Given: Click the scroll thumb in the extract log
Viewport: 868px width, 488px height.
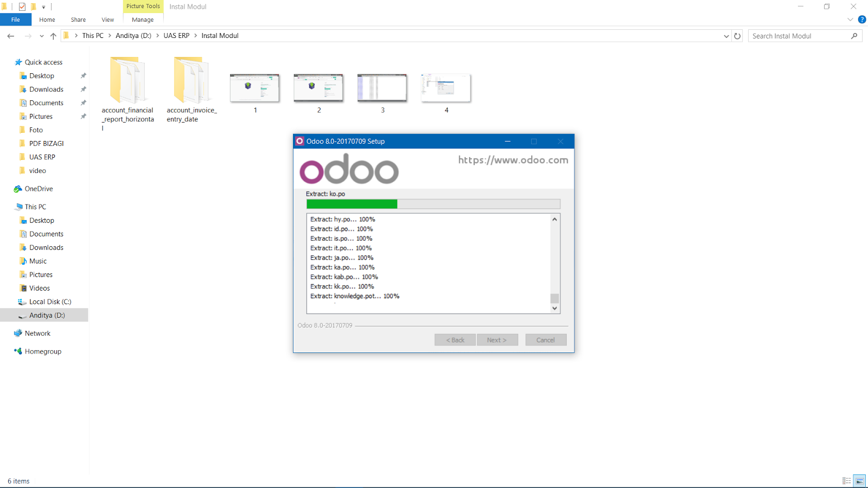Looking at the screenshot, I should coord(554,299).
